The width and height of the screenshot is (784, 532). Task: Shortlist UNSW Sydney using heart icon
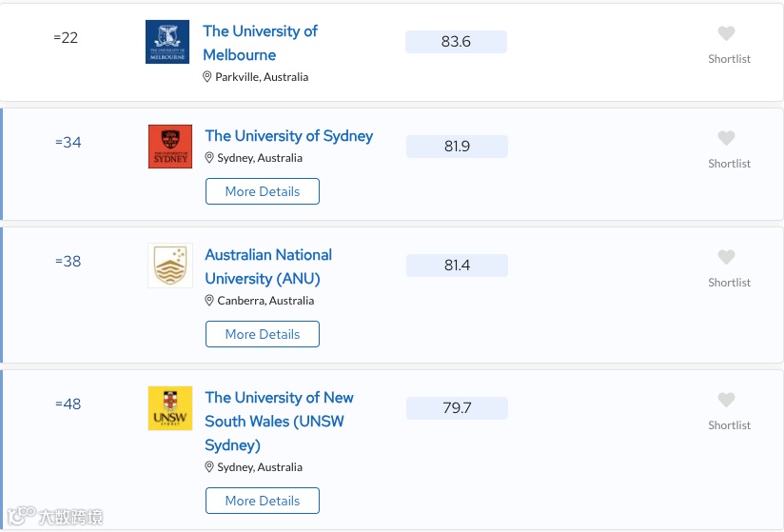coord(726,401)
